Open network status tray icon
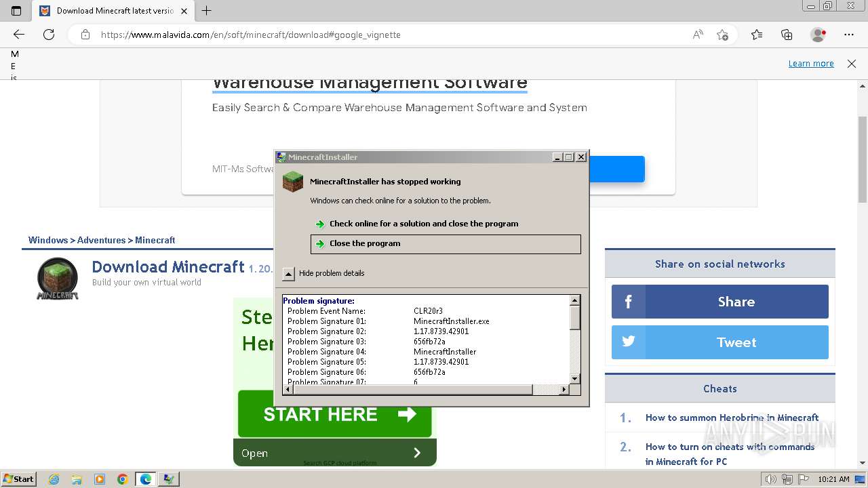Viewport: 868px width, 488px height. click(x=787, y=479)
